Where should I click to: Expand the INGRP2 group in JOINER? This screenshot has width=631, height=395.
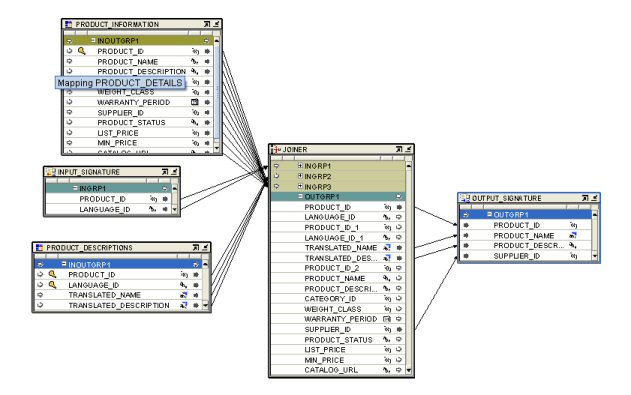[300, 176]
